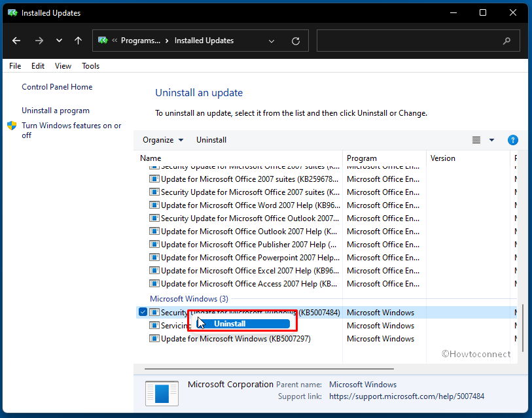Collapse the Microsoft Windows (3) group

pos(189,299)
